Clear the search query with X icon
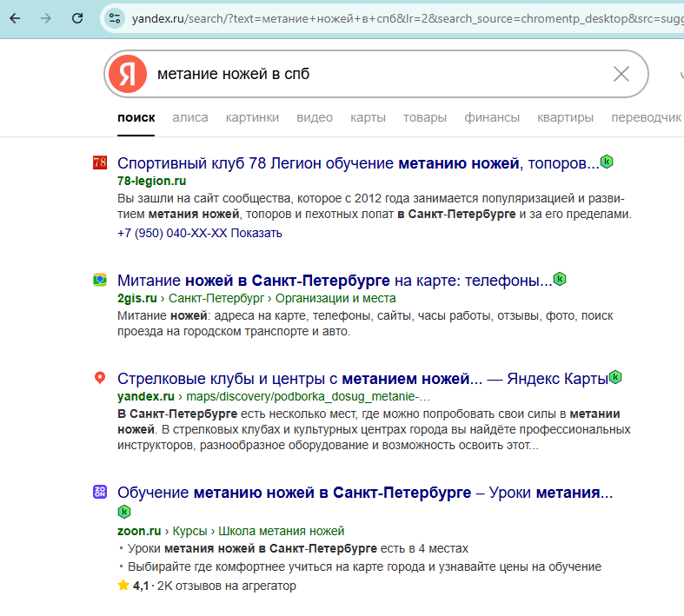684x616 pixels. (621, 74)
